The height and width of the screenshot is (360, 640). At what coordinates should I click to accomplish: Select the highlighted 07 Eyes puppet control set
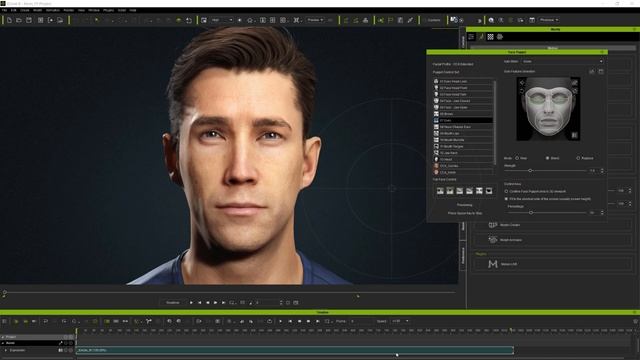[x=463, y=120]
